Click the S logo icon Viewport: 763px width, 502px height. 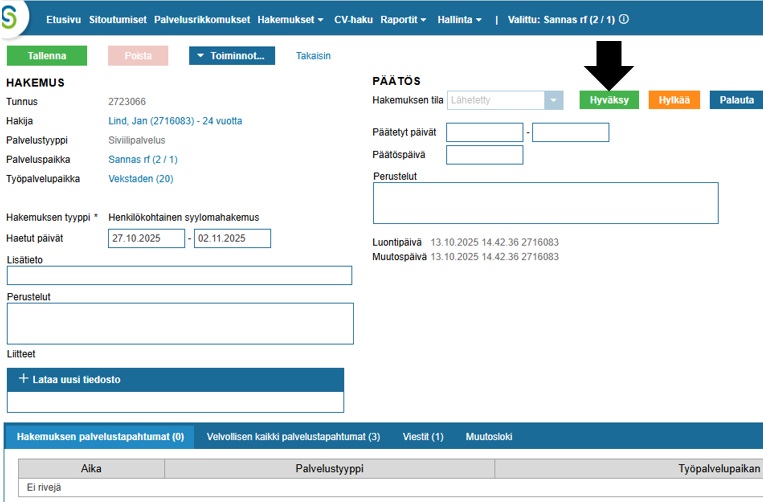point(12,21)
